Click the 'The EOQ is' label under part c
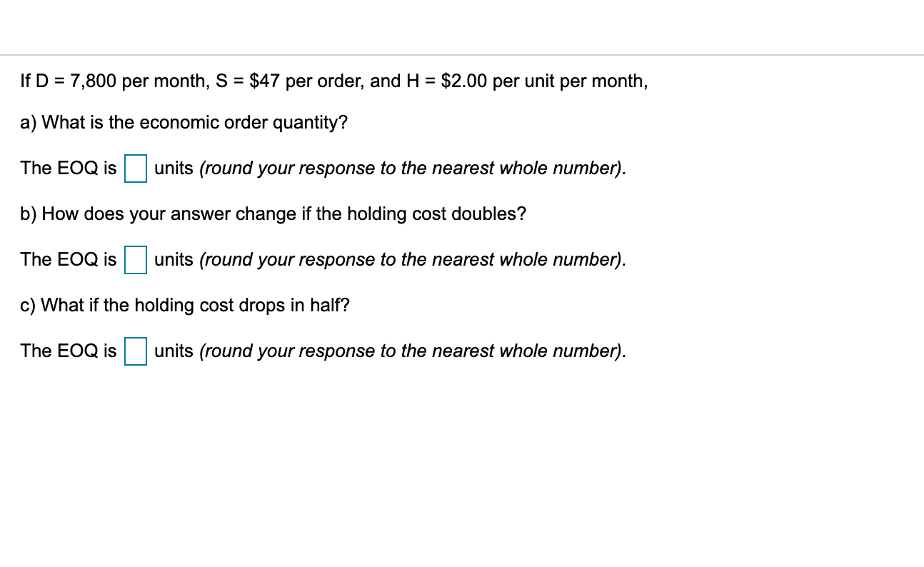Image resolution: width=924 pixels, height=567 pixels. 68,351
